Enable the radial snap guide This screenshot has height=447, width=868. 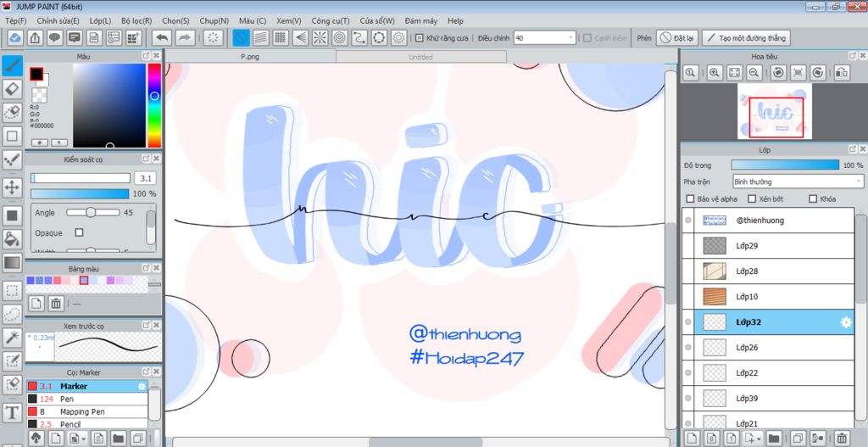320,37
